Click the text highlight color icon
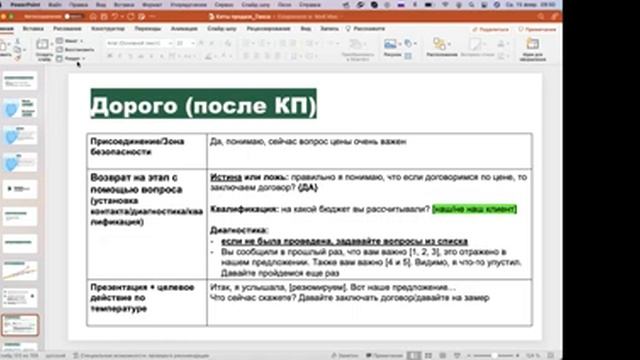The height and width of the screenshot is (360, 640). point(209,56)
